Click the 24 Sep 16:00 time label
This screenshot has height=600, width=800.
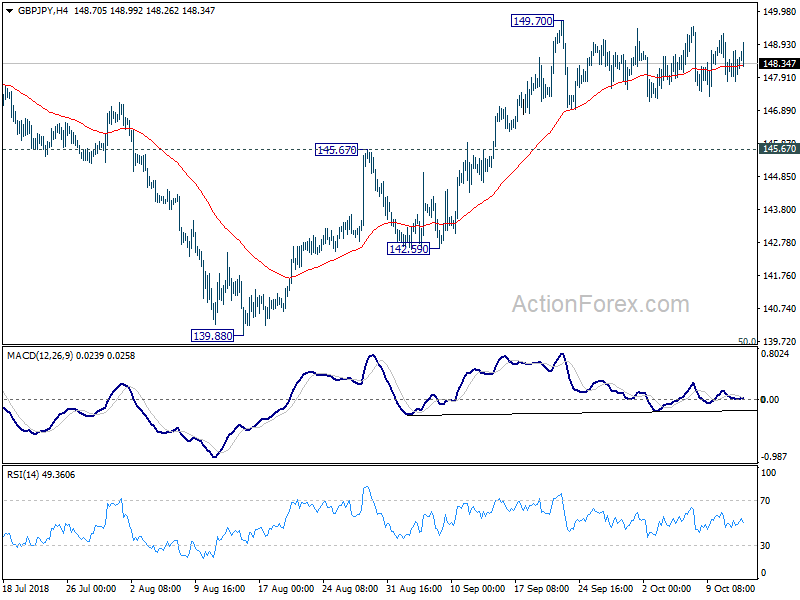coord(605,588)
